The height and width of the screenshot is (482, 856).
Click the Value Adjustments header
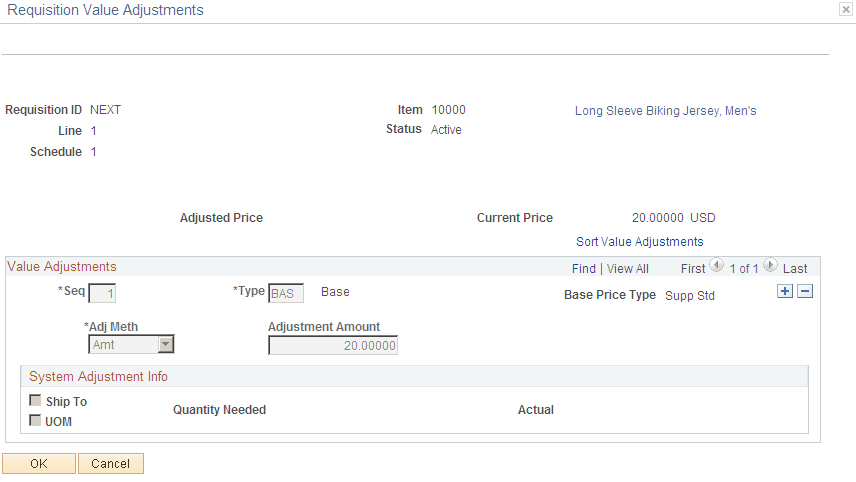tap(62, 266)
